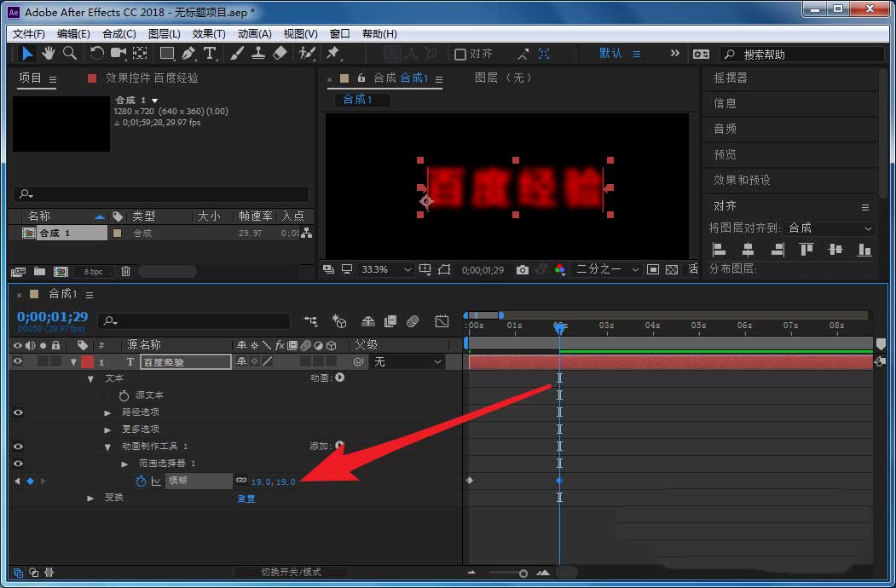This screenshot has height=588, width=896.
Task: Toggle visibility eye of 百度经验 layer
Action: pos(18,361)
